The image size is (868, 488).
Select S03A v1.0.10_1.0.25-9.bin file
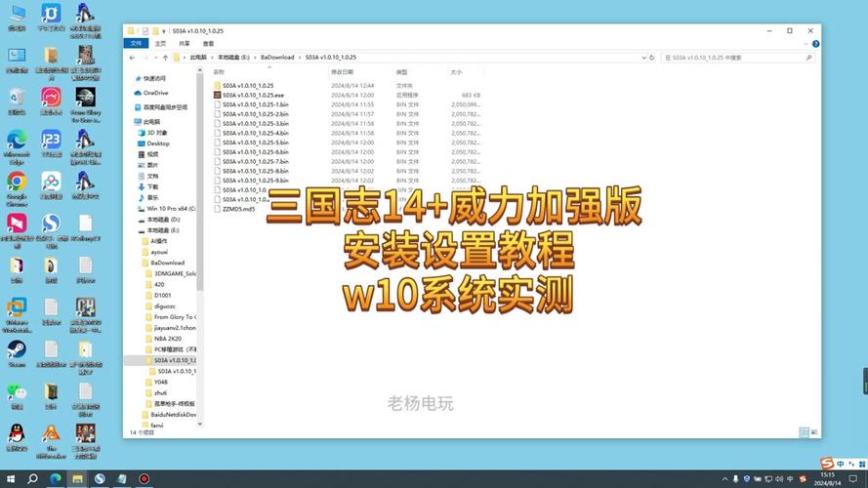click(255, 181)
